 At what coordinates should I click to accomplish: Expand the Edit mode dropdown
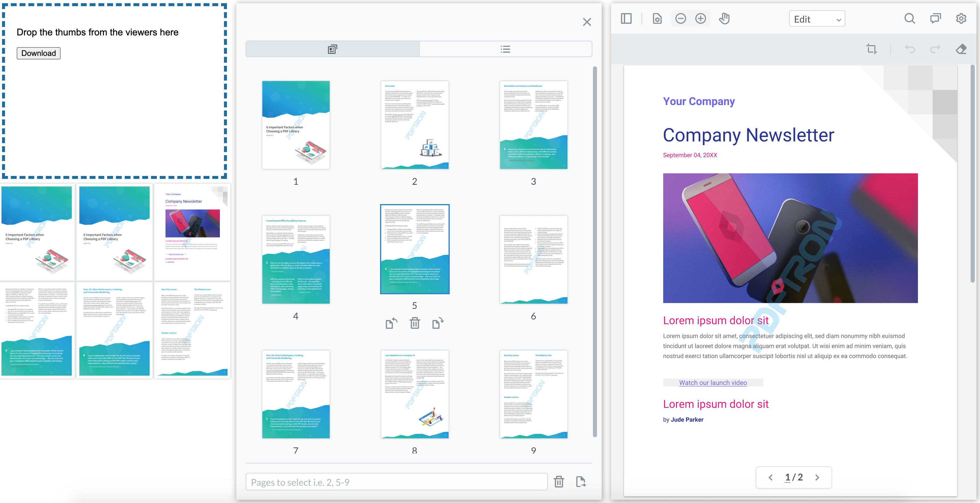coord(817,19)
